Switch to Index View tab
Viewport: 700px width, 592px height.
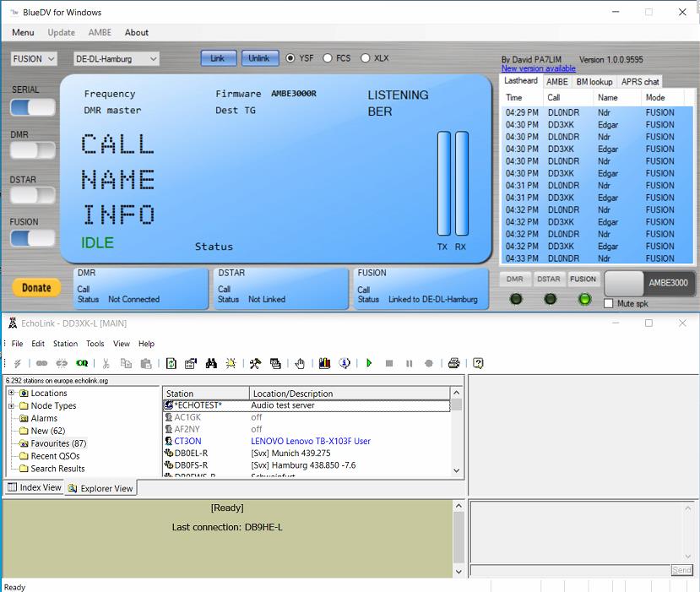pyautogui.click(x=34, y=487)
